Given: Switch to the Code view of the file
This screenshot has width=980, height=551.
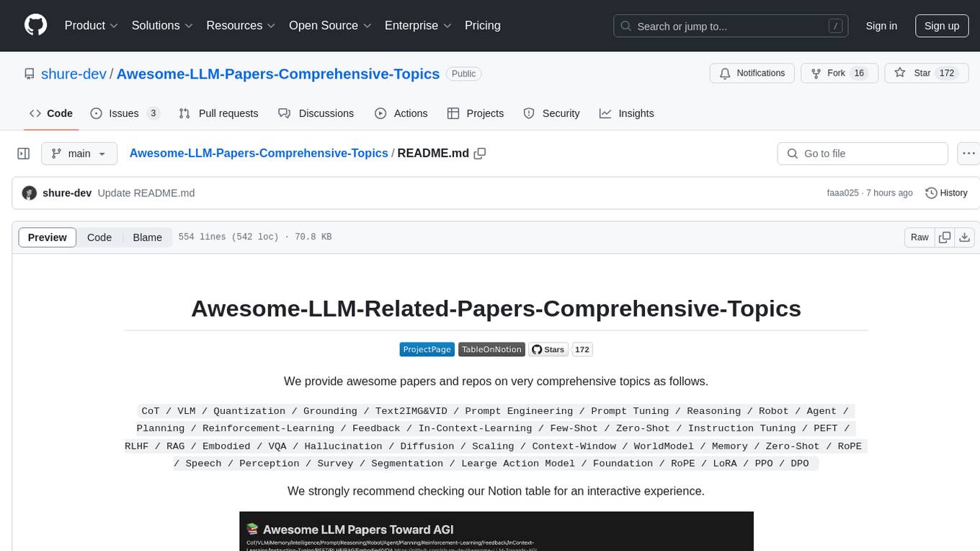Looking at the screenshot, I should (99, 237).
